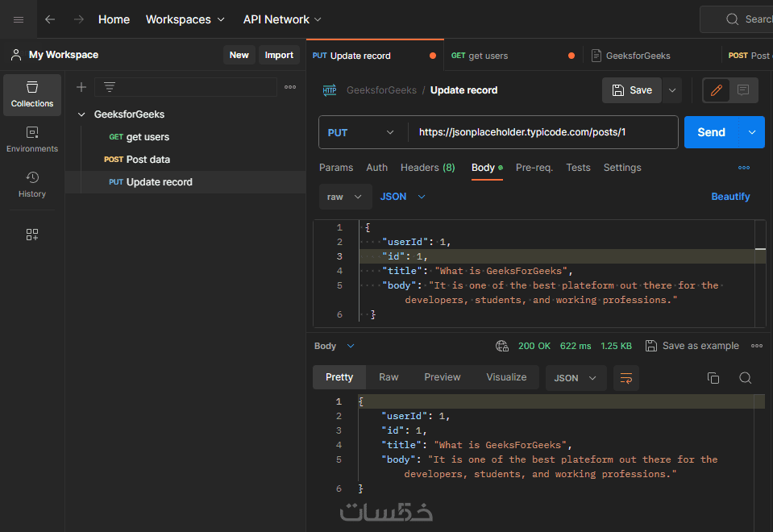Click the back navigation arrow
This screenshot has height=532, width=773.
click(x=50, y=19)
